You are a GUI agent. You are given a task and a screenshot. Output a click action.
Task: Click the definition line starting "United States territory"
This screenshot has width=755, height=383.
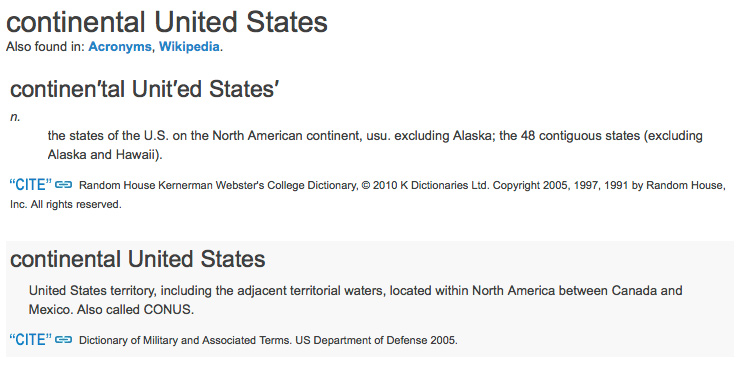[355, 291]
